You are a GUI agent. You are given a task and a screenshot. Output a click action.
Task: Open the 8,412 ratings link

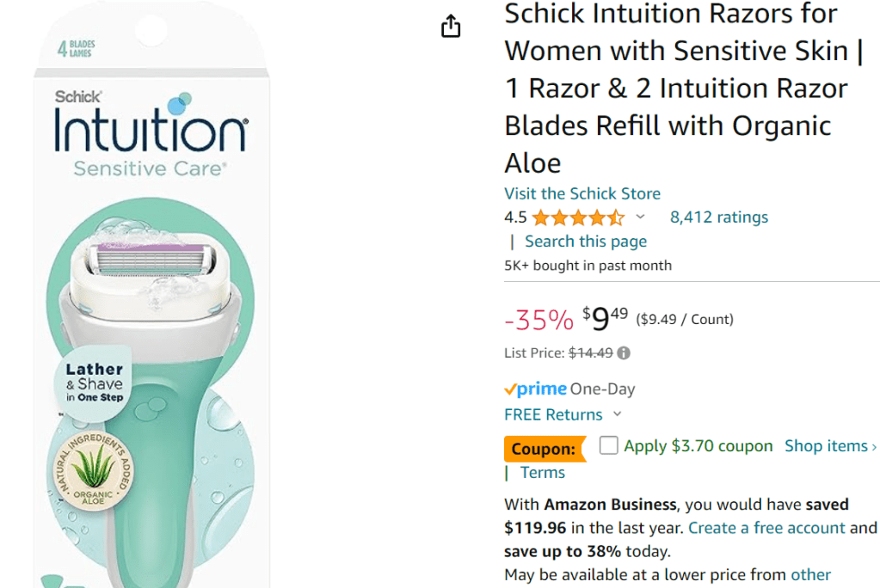click(x=719, y=217)
